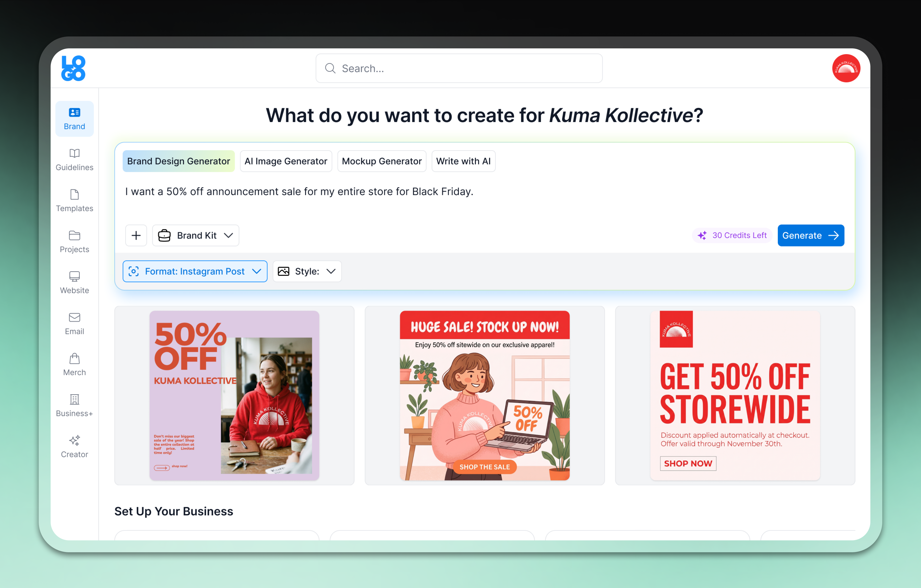Click the Kuma logo on storewide design

click(x=676, y=329)
